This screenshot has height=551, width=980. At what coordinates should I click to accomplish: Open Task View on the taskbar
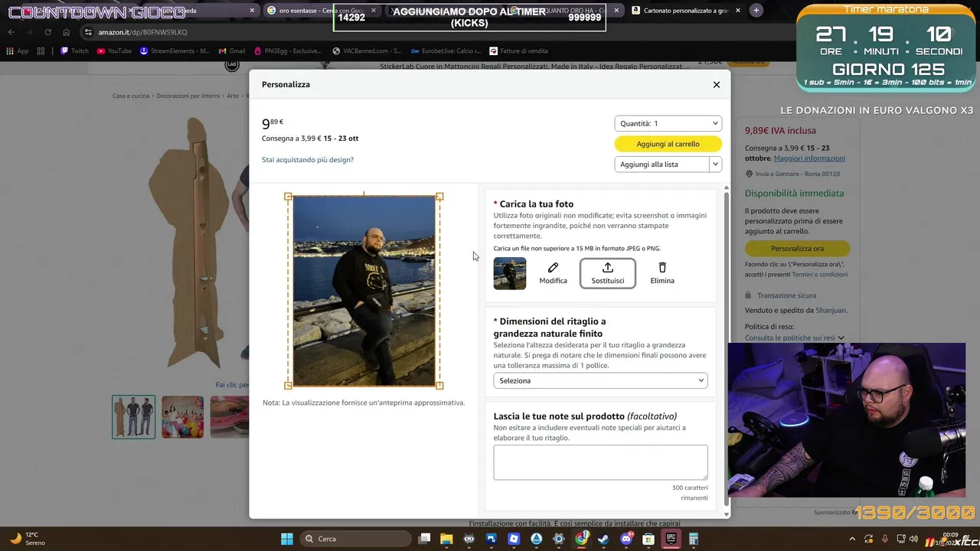(424, 539)
